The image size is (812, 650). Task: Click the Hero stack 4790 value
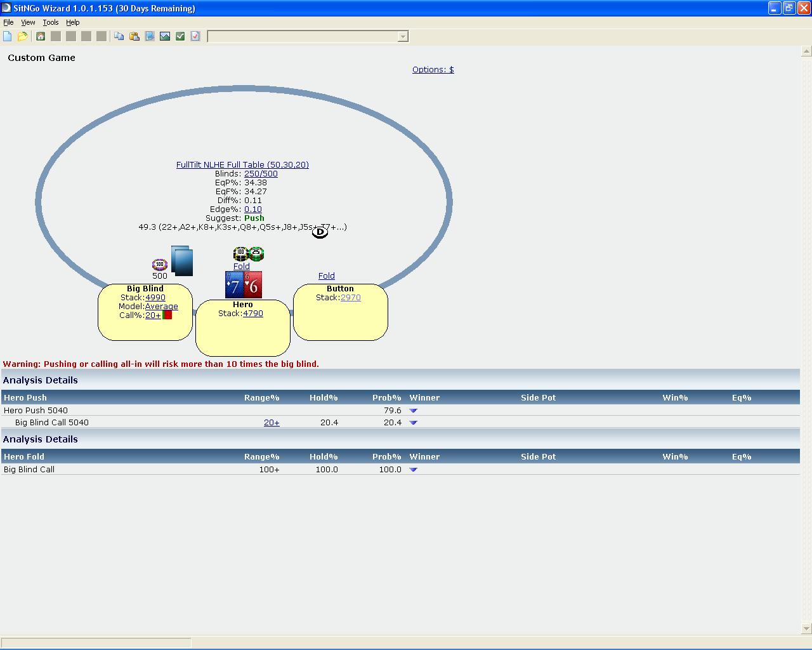(252, 314)
